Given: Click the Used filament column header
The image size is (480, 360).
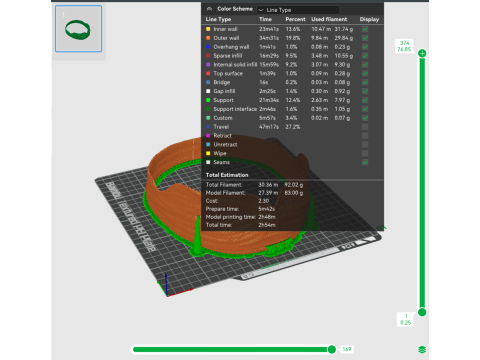Looking at the screenshot, I should [x=329, y=19].
